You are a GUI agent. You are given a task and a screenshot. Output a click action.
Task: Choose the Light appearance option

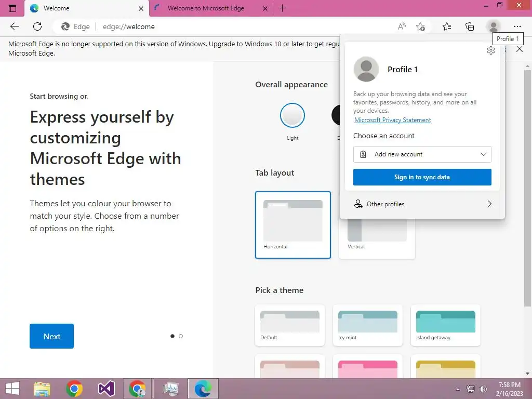pyautogui.click(x=292, y=115)
